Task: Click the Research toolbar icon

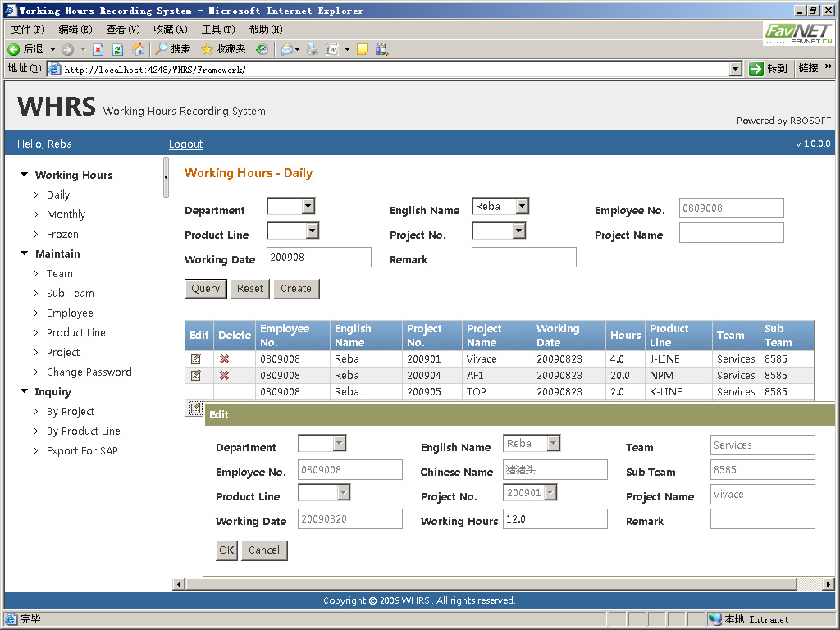Action: 381,49
